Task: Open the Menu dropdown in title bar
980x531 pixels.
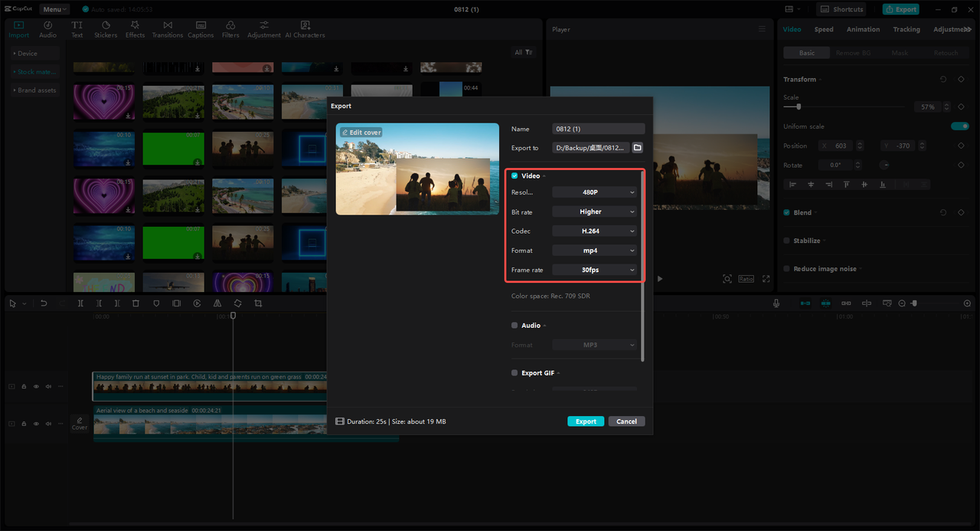Action: [54, 9]
